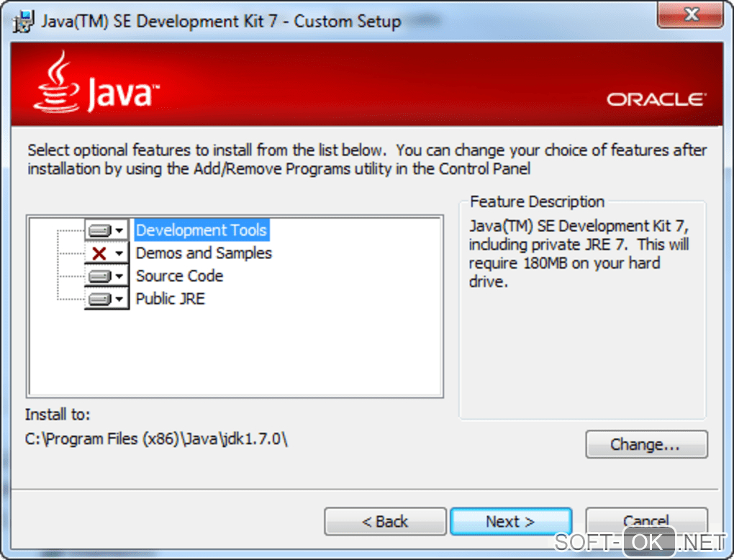734x560 pixels.
Task: Open the Public JRE feature dropdown arrow
Action: [119, 299]
